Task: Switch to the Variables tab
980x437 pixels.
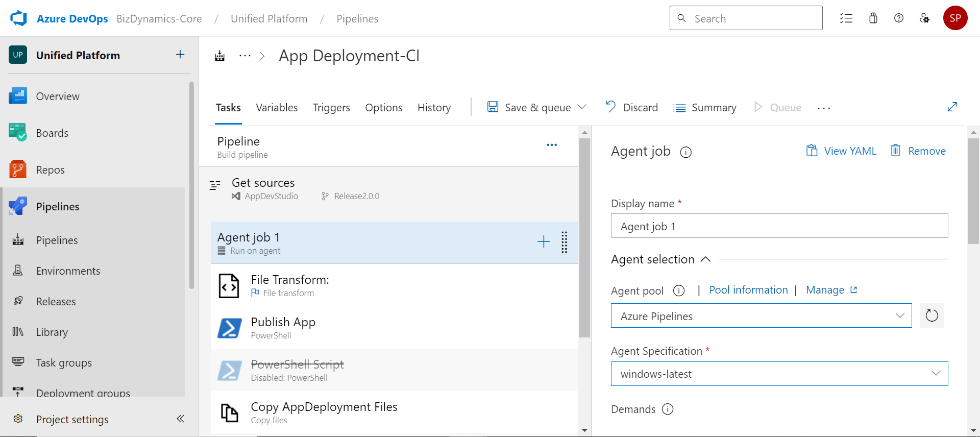Action: click(277, 108)
